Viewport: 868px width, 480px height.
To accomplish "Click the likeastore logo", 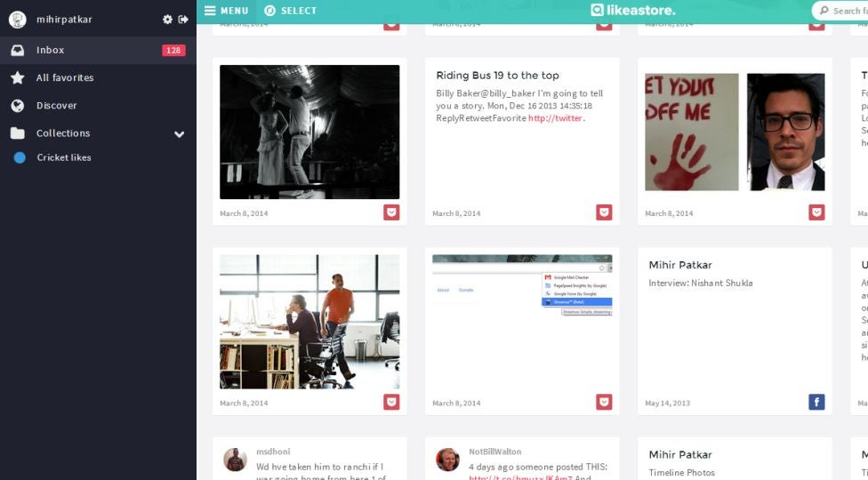I will coord(632,11).
